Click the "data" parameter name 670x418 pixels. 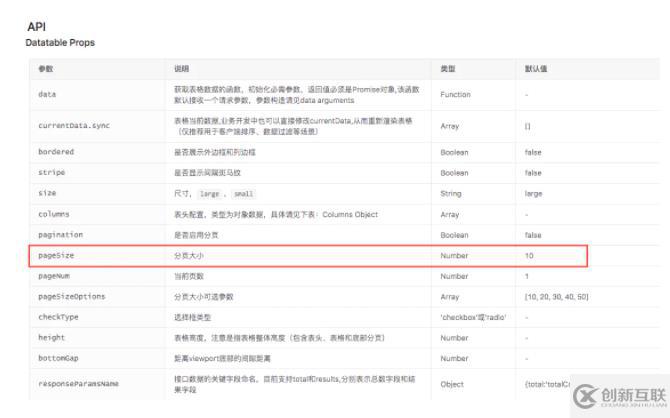tap(47, 94)
